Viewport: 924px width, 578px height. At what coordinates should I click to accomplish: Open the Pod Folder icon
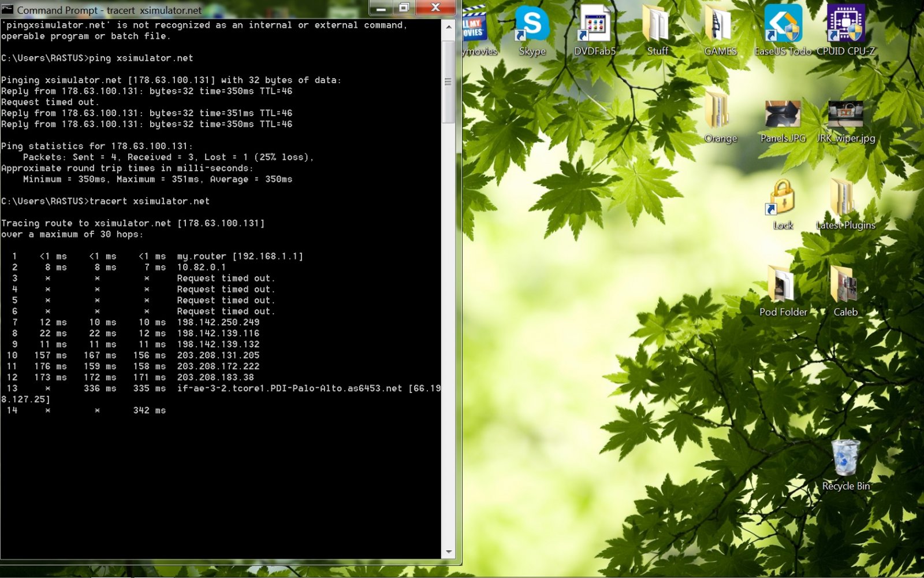pos(783,286)
